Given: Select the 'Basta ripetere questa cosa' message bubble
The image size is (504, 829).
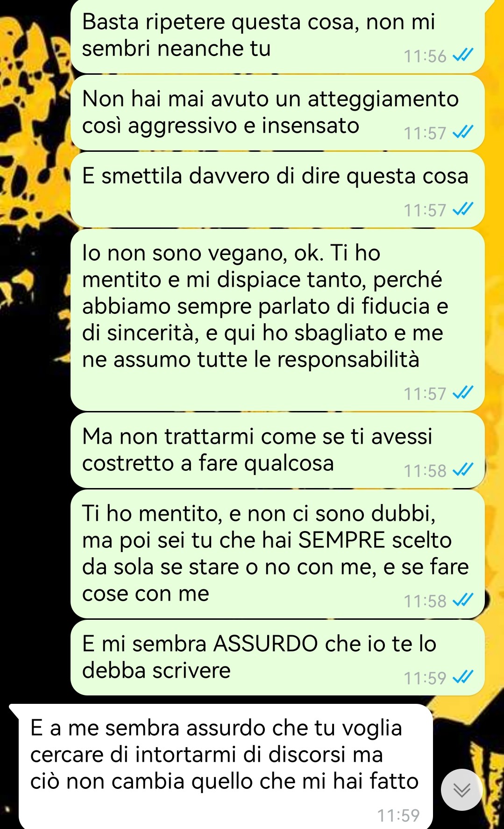Looking at the screenshot, I should tap(277, 36).
